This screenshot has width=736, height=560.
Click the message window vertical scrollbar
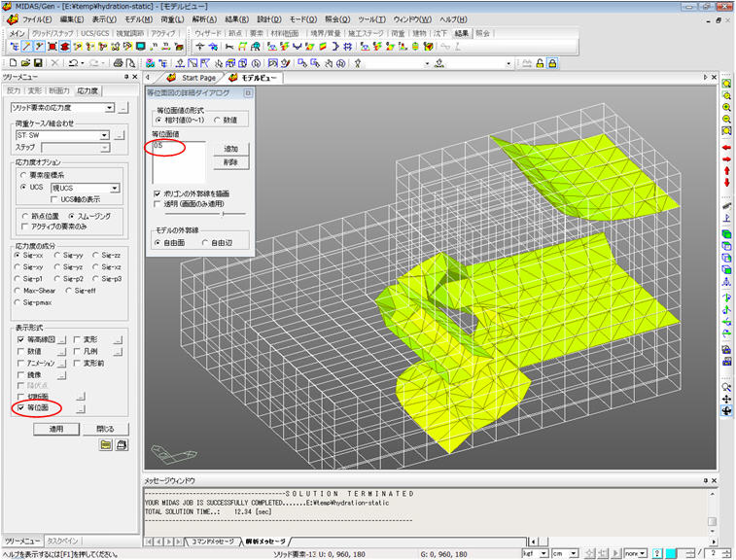pyautogui.click(x=712, y=512)
